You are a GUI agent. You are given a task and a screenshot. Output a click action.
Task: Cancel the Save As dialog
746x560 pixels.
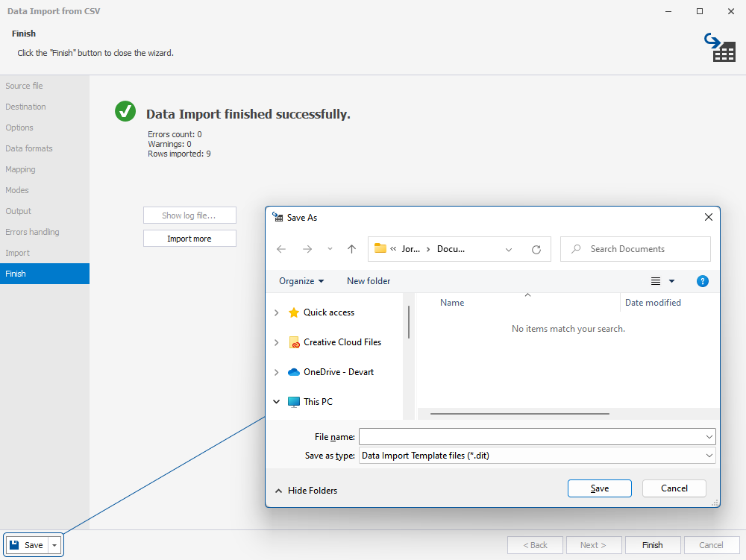click(x=674, y=488)
